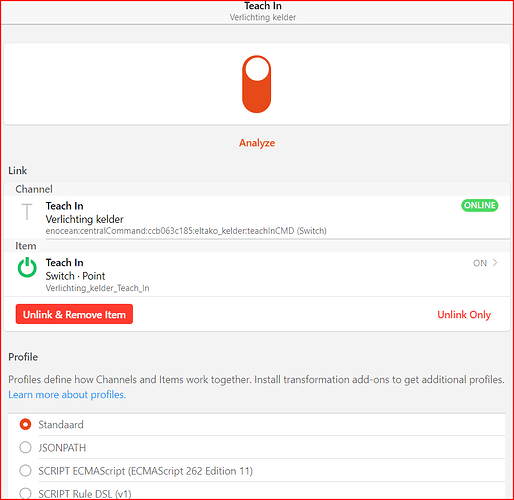This screenshot has height=500, width=514.
Task: Toggle the large orange switch control
Action: click(x=256, y=84)
